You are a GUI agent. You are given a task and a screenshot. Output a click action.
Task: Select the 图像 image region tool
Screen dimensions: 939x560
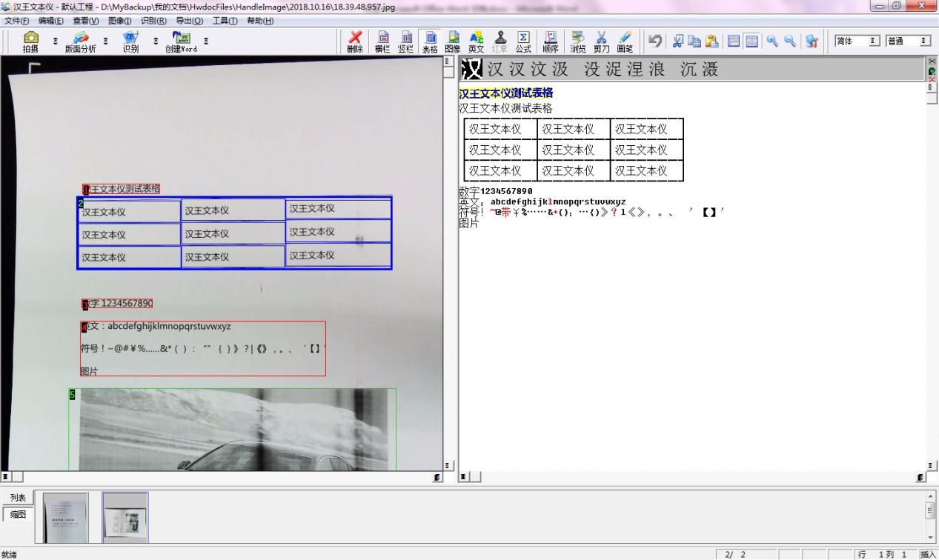click(x=453, y=41)
